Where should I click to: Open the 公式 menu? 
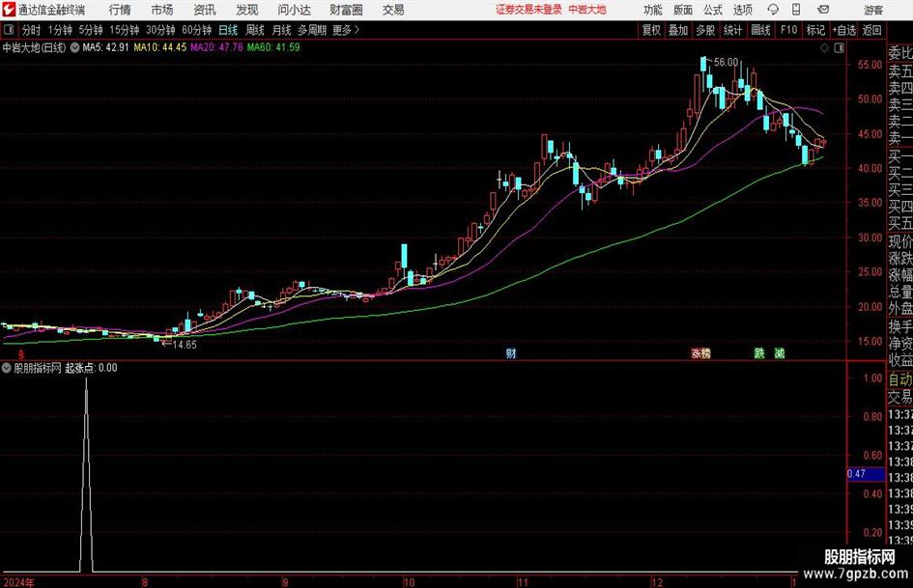tap(713, 10)
